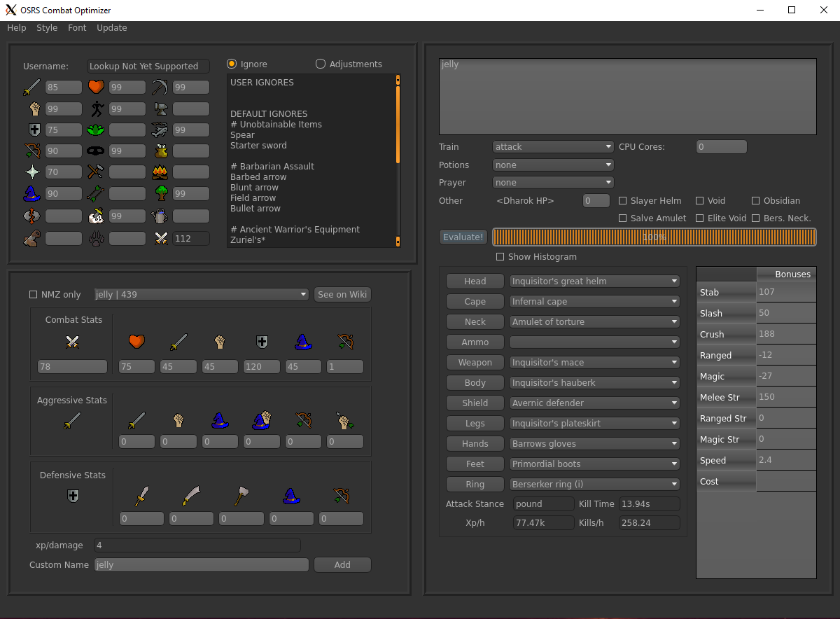
Task: Click the Shield slot button
Action: [475, 403]
